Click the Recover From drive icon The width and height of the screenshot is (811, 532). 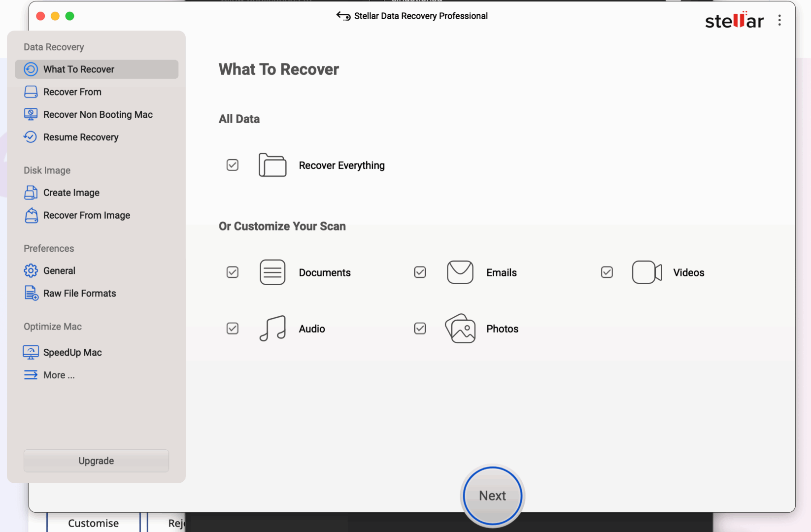tap(31, 92)
